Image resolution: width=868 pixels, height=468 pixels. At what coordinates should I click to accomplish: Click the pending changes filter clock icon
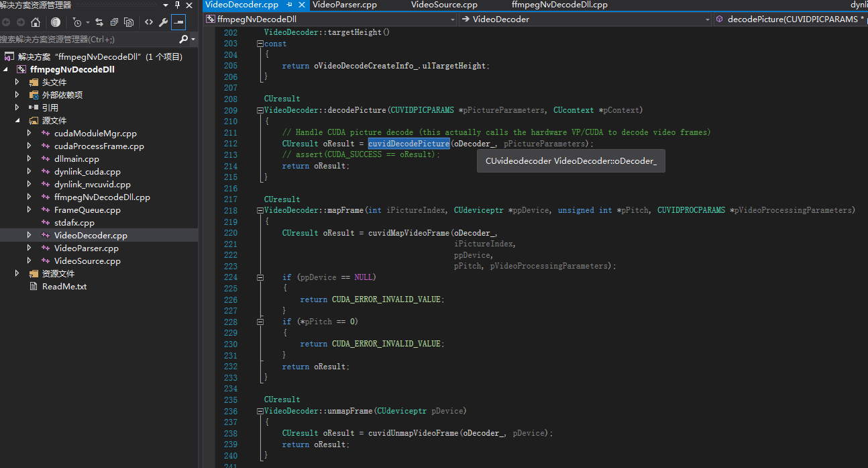pos(77,22)
